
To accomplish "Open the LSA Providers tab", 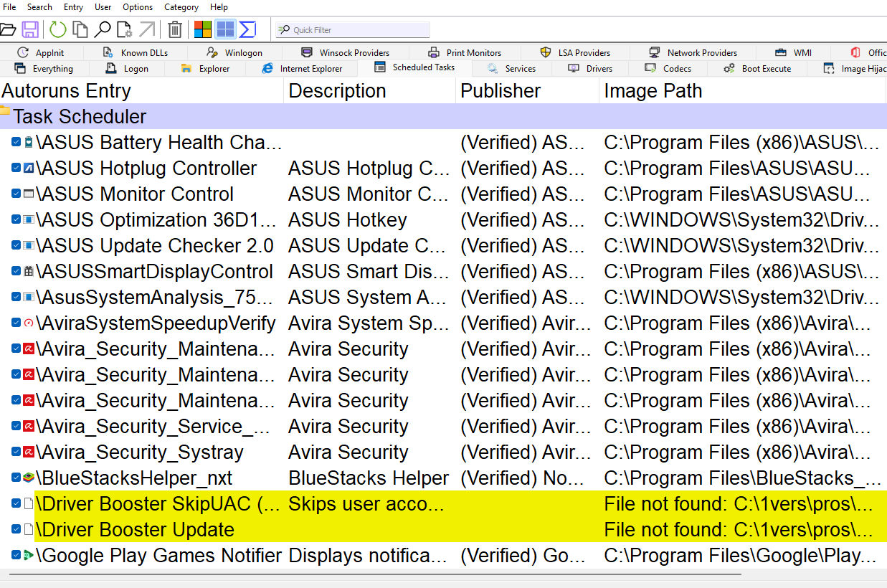I will [576, 52].
